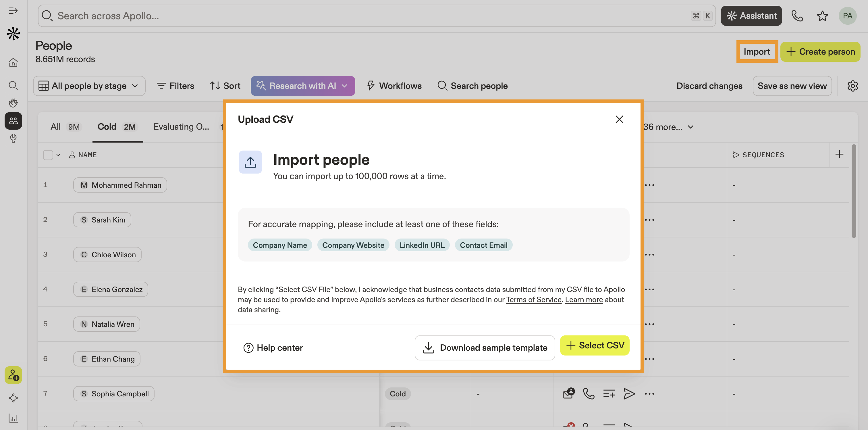Add new column with plus icon
The width and height of the screenshot is (868, 430).
click(839, 154)
